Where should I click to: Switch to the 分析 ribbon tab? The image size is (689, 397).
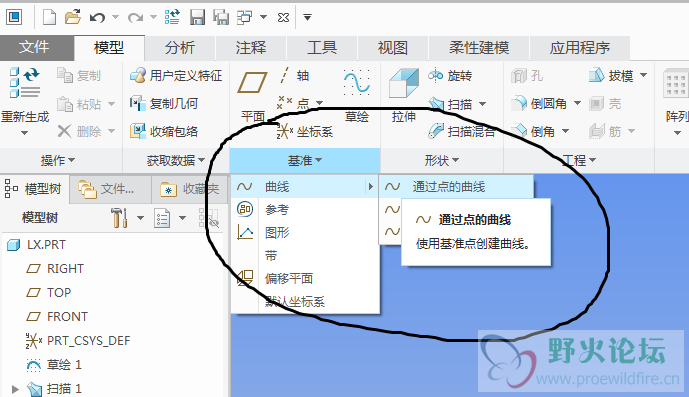click(x=180, y=47)
